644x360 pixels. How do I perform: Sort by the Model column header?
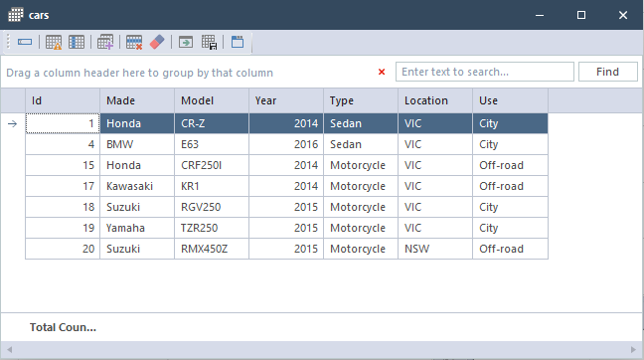212,100
